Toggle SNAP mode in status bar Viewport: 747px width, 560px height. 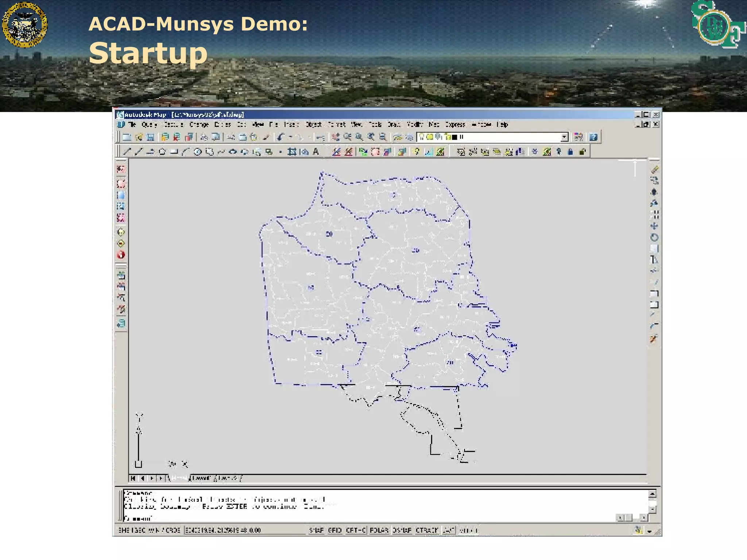[316, 530]
